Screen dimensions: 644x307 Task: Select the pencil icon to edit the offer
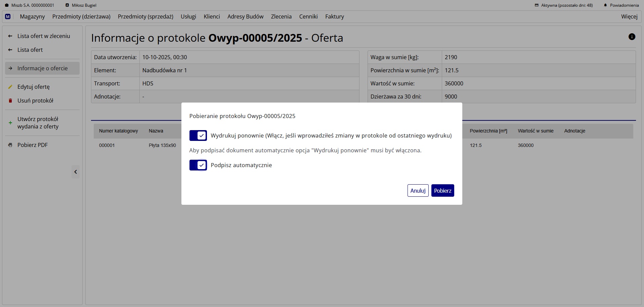10,86
